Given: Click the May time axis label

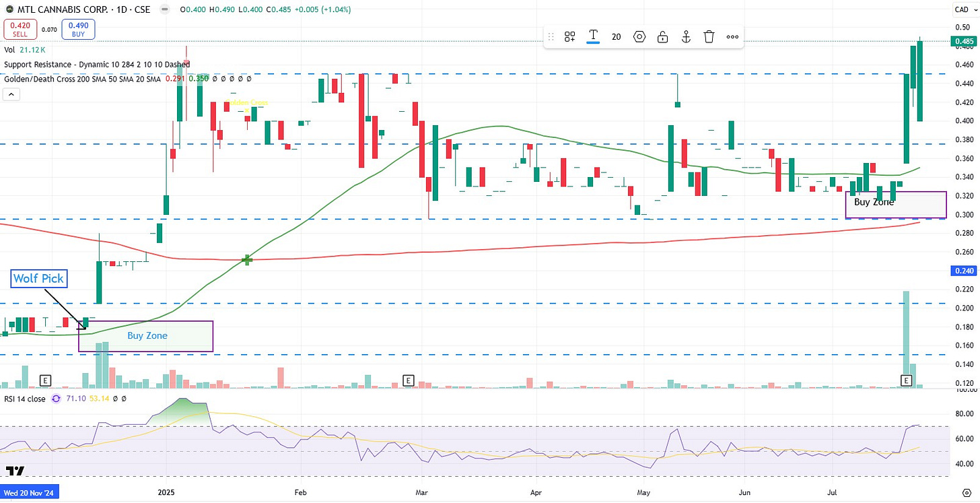Looking at the screenshot, I should click(645, 492).
